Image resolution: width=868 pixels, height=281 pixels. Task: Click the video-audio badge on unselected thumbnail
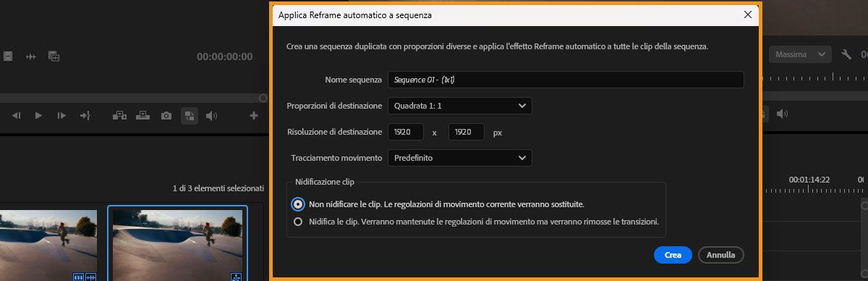coord(85,277)
